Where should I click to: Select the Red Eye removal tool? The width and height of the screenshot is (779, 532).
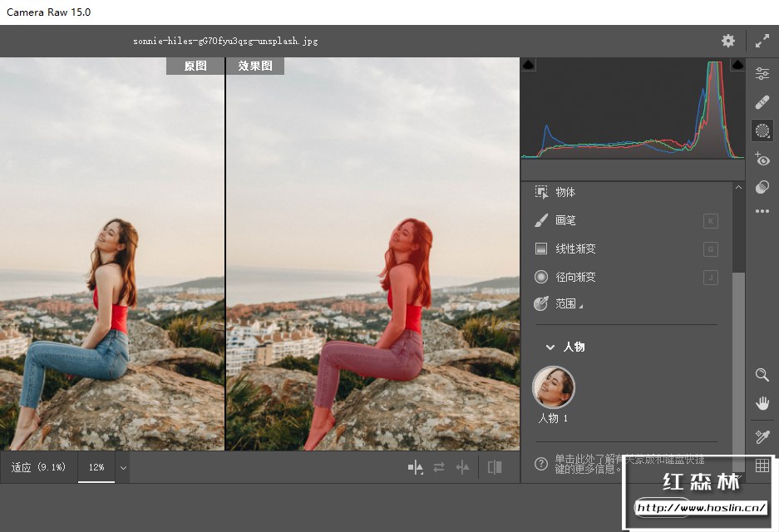pos(762,159)
